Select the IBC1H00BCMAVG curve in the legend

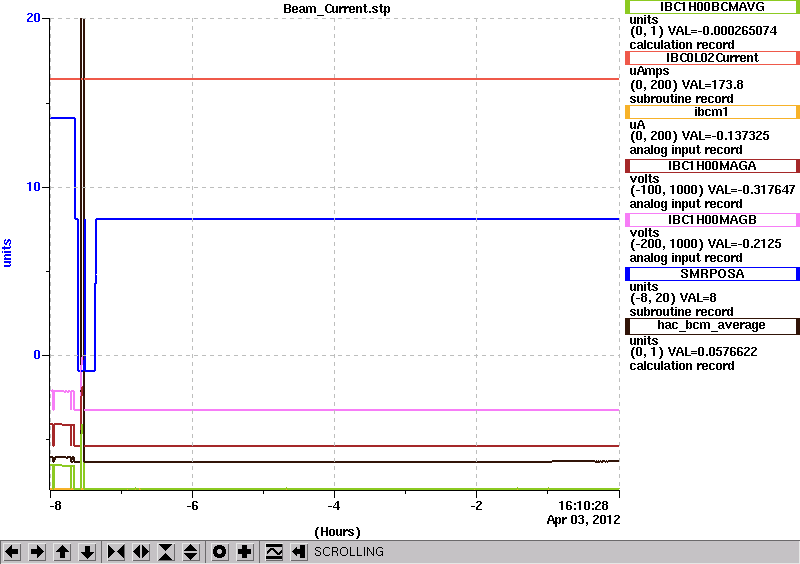pos(712,7)
